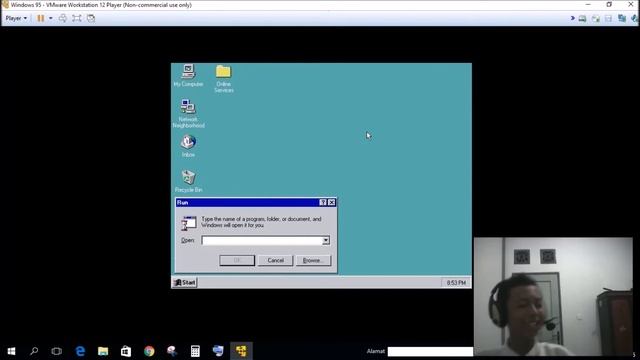This screenshot has height=360, width=640.
Task: Switch VMware to Unity mode
Action: click(x=91, y=18)
